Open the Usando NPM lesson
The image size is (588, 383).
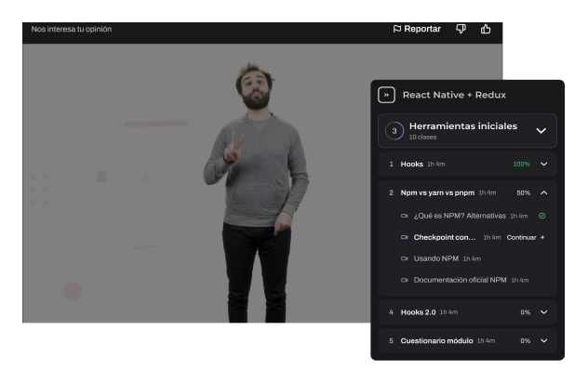pos(436,258)
